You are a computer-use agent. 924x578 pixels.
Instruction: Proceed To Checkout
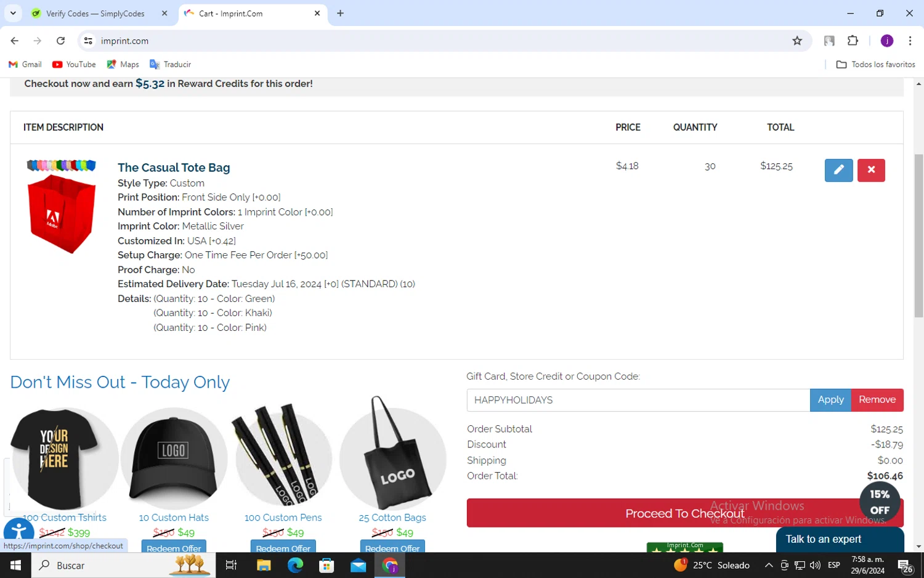click(x=685, y=513)
